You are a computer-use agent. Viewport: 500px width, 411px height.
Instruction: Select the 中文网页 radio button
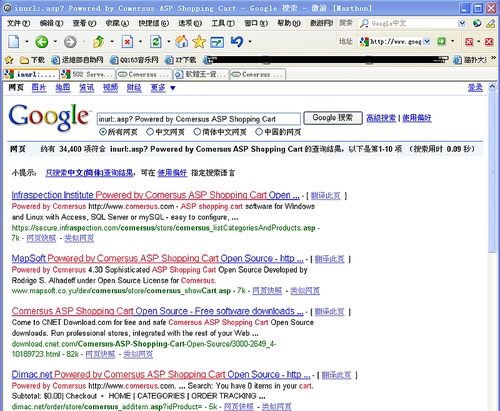150,132
